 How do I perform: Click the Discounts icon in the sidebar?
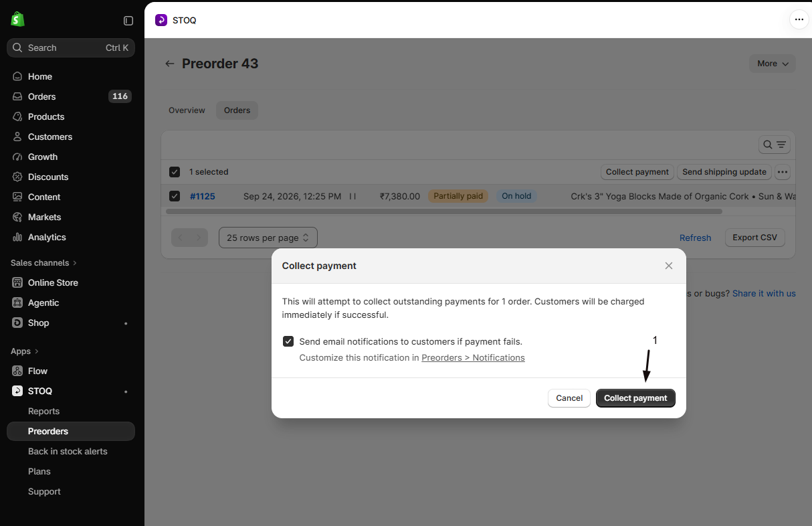17,177
